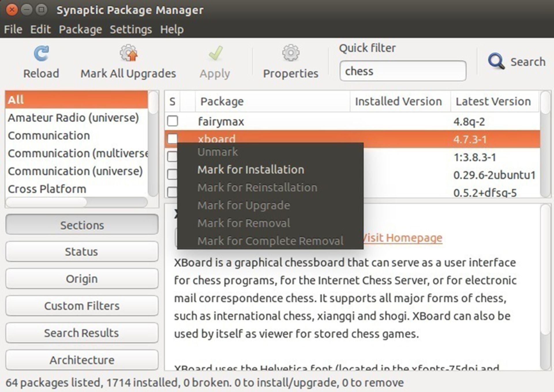Choose Mark for Installation in context menu
This screenshot has height=392, width=554.
coord(270,170)
